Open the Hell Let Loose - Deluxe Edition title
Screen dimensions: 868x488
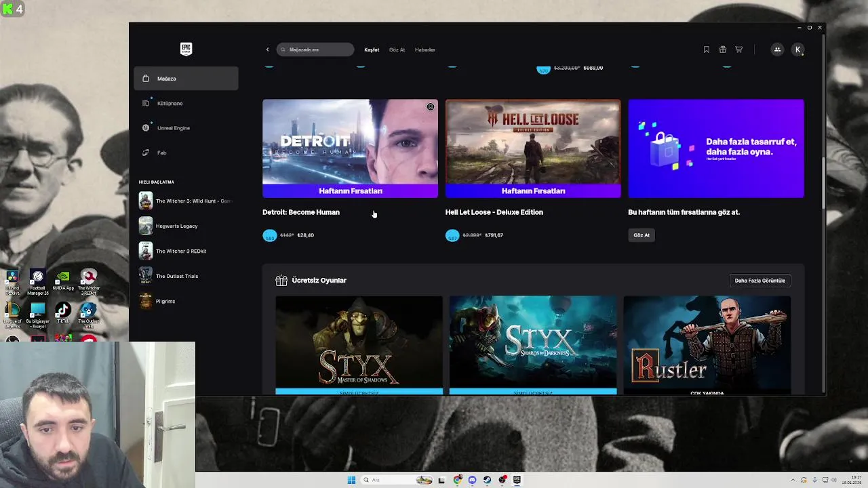(x=494, y=212)
